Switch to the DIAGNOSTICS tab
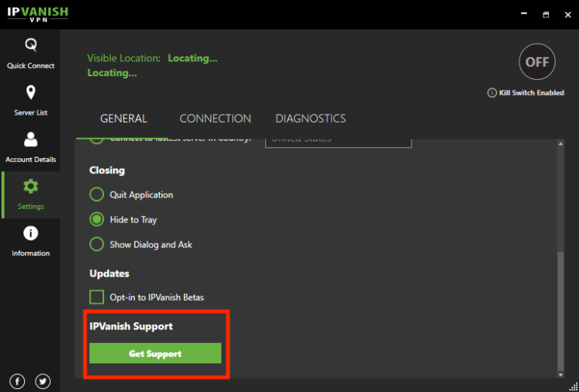This screenshot has height=392, width=579. pyautogui.click(x=311, y=118)
